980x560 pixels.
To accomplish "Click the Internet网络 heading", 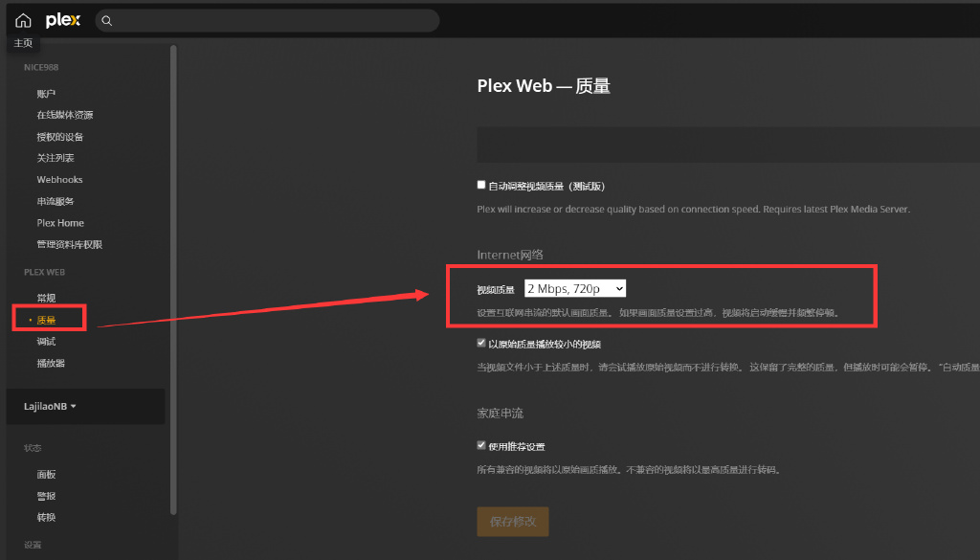I will click(510, 255).
